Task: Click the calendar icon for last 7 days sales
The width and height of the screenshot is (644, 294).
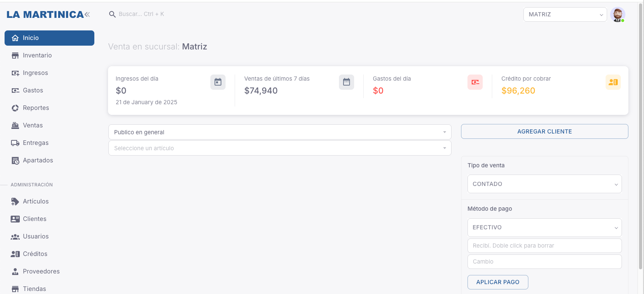Action: tap(347, 82)
